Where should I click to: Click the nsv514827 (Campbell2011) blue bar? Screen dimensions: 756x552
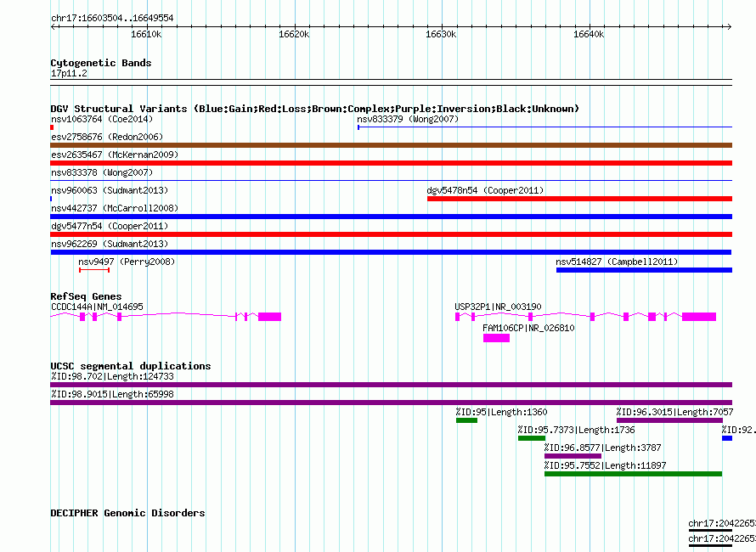click(644, 270)
